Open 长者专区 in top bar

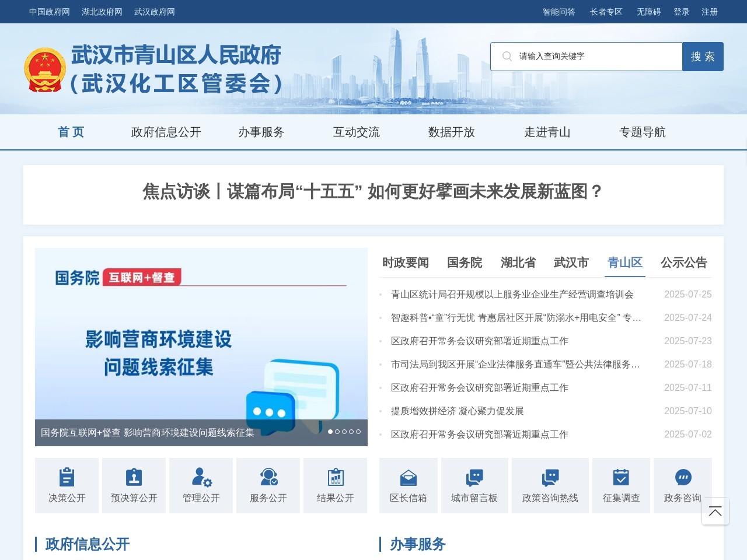point(606,12)
